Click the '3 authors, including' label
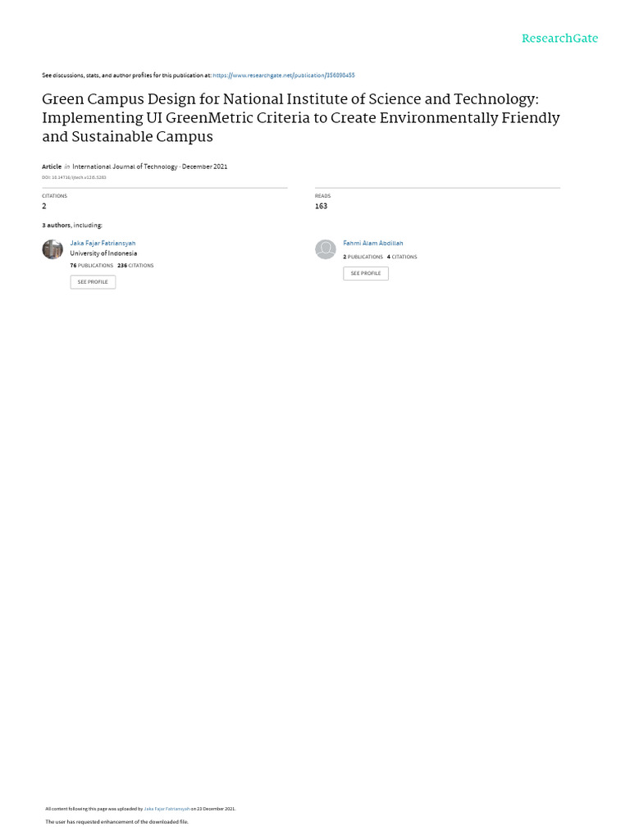 (x=72, y=226)
